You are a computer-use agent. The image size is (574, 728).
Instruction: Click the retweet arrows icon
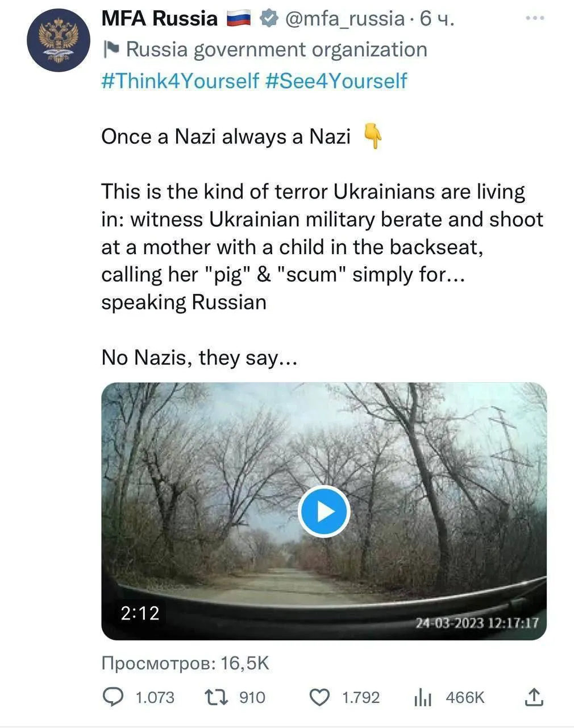(x=217, y=697)
